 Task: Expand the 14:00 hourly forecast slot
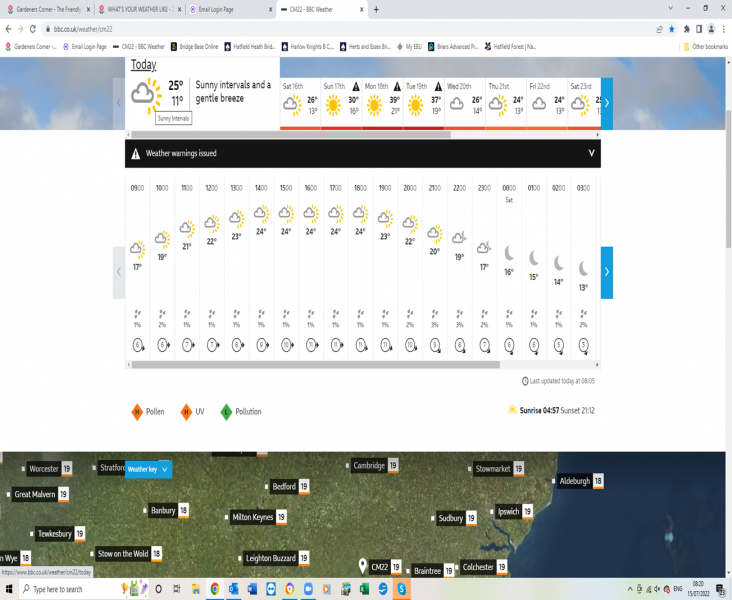[x=260, y=270]
